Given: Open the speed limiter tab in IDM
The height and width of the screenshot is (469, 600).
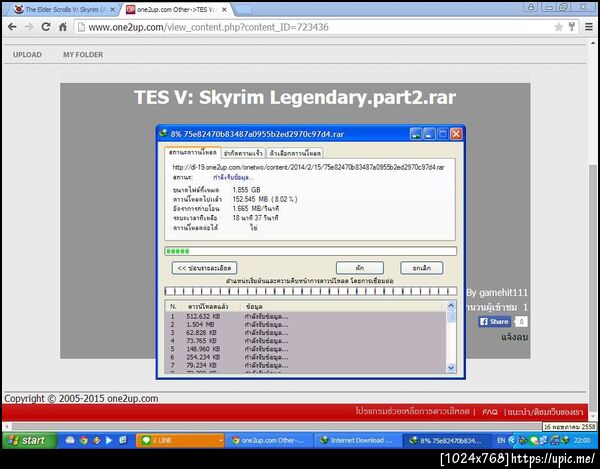Looking at the screenshot, I should [243, 153].
